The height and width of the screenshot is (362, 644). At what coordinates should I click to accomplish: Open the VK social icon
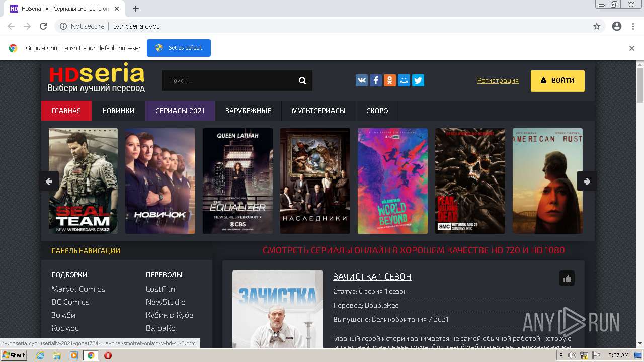(x=362, y=80)
